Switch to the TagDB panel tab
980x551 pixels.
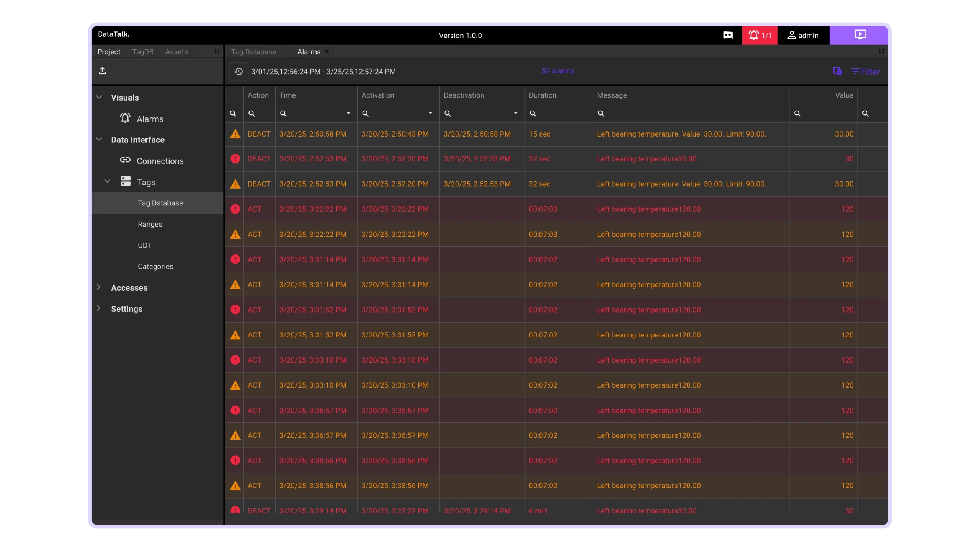point(142,52)
